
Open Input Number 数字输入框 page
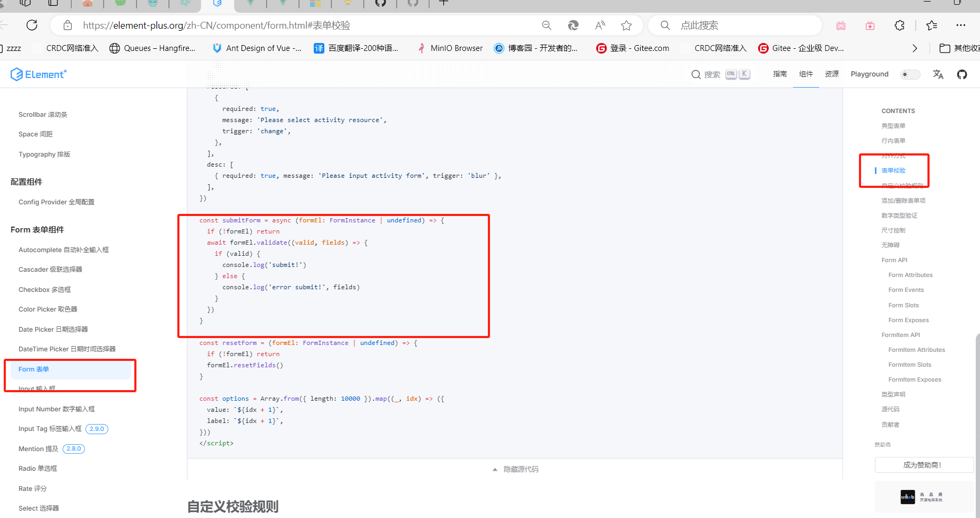tap(57, 409)
